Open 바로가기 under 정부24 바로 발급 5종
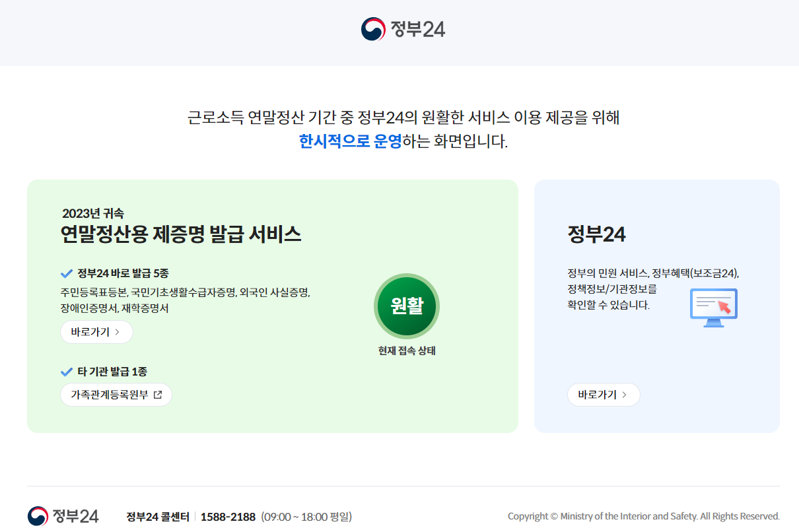Viewport: 799px width, 532px height. click(x=96, y=332)
